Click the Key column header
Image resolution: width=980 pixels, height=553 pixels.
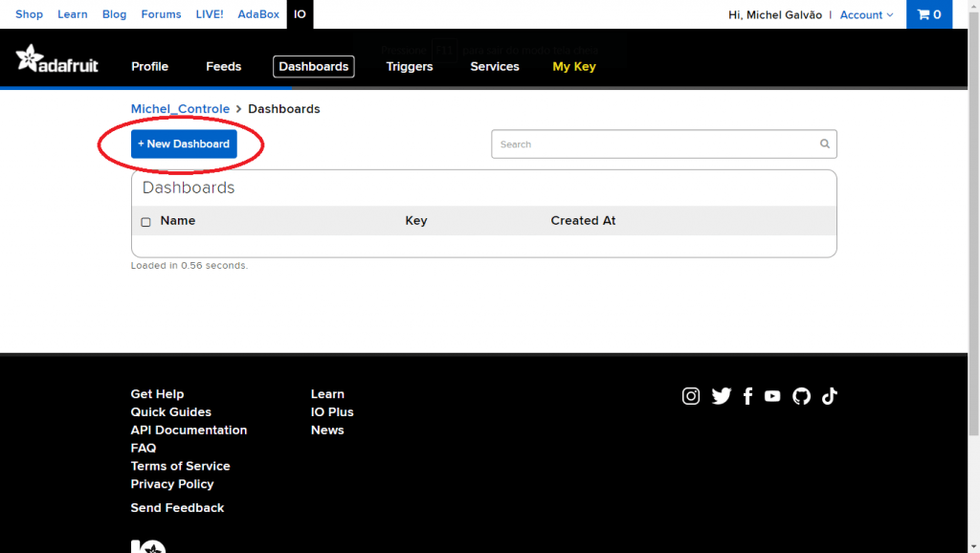(x=416, y=221)
